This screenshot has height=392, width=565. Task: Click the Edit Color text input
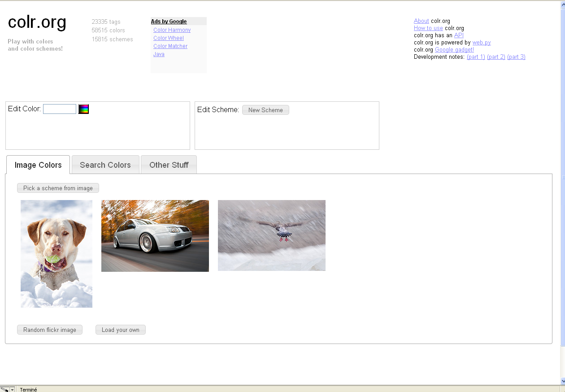coord(60,109)
